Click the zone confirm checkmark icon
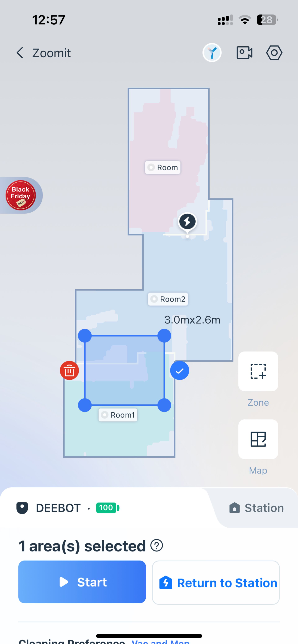 179,370
